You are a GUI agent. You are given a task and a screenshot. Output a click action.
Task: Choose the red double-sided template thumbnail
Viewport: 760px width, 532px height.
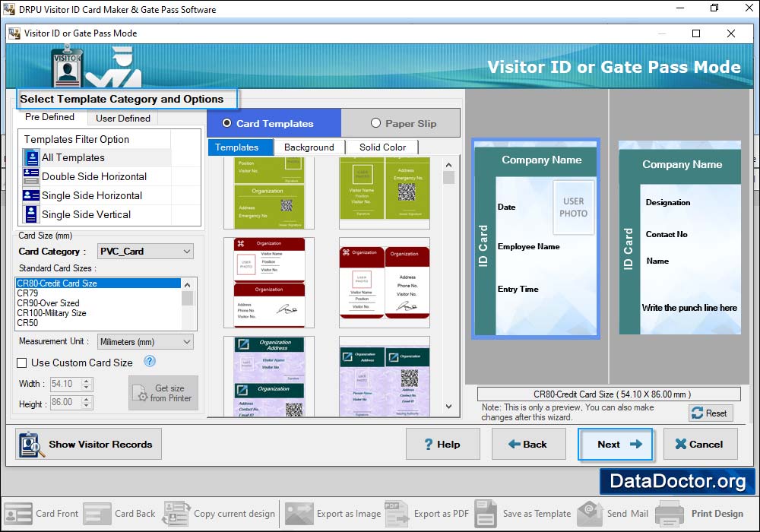(385, 283)
